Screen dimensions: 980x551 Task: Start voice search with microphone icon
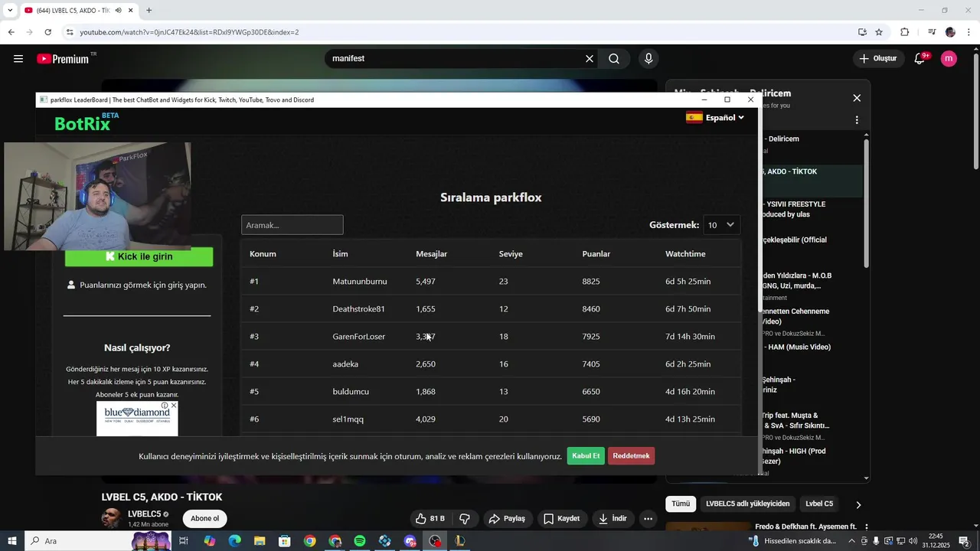(x=648, y=59)
